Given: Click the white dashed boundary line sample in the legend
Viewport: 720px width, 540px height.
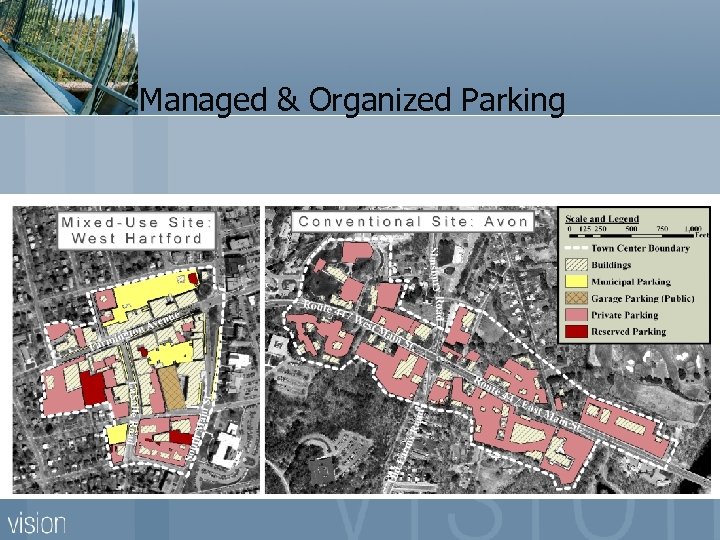Looking at the screenshot, I should point(576,248).
